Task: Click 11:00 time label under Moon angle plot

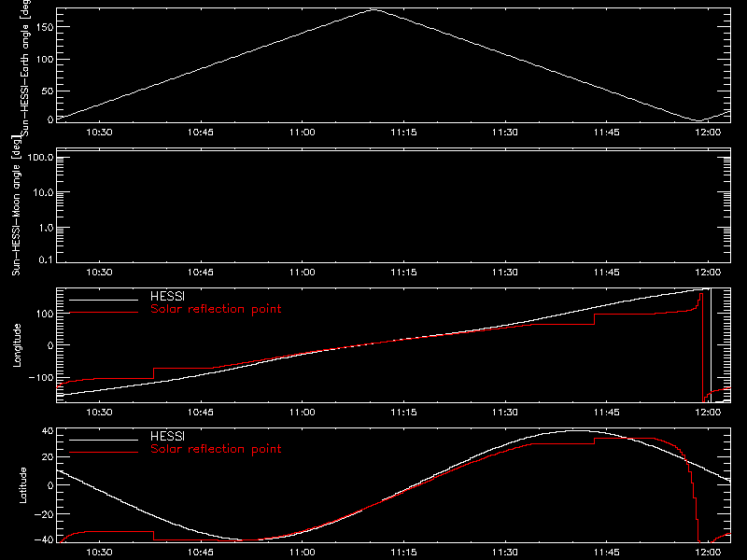Action: (x=302, y=273)
